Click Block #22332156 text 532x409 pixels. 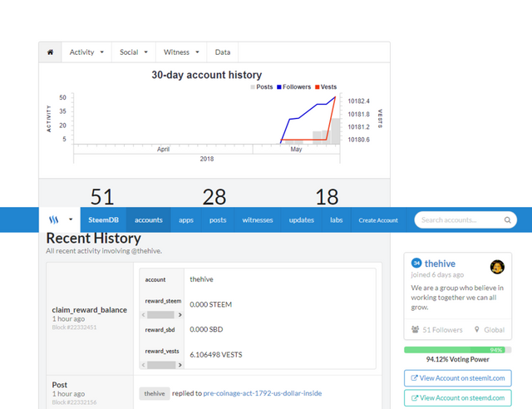coord(74,402)
